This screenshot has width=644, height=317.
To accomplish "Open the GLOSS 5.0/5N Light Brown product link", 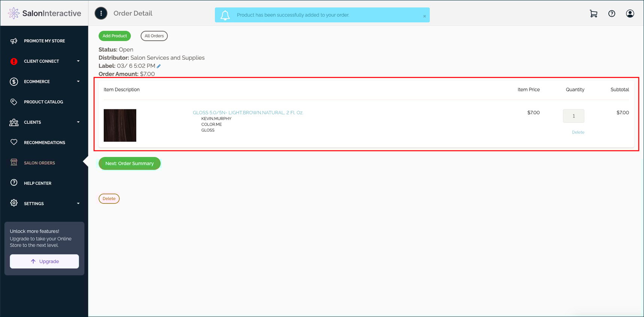I will 247,112.
